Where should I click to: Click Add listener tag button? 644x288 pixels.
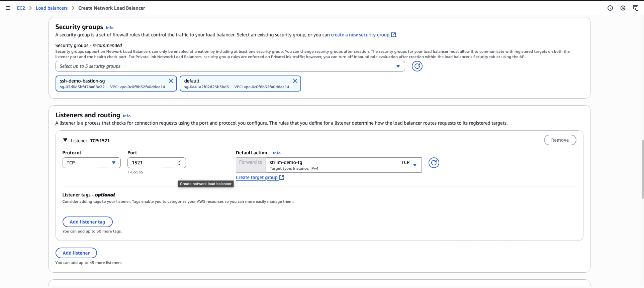click(x=87, y=222)
